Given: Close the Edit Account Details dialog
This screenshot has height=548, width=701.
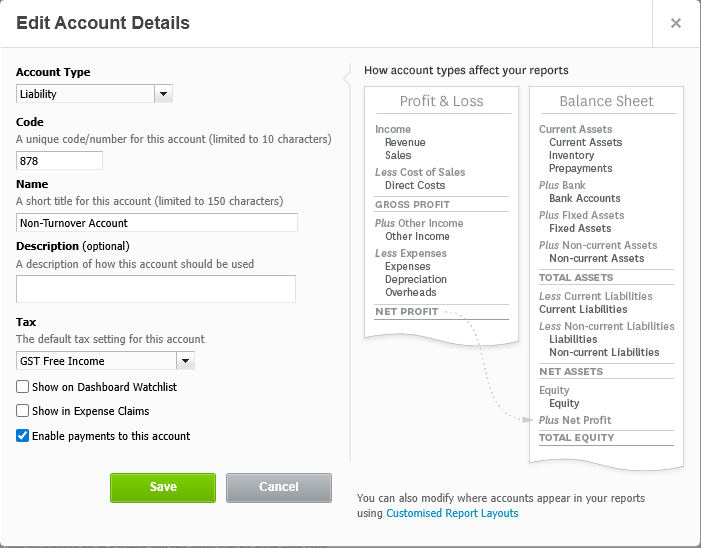Looking at the screenshot, I should click(x=676, y=23).
